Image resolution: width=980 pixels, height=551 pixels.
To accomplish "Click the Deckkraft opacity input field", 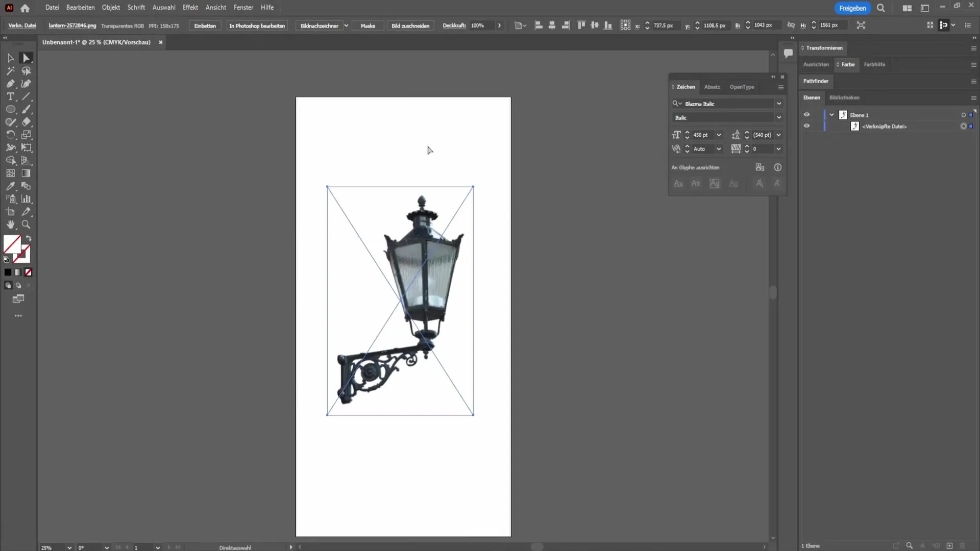I will (x=482, y=26).
